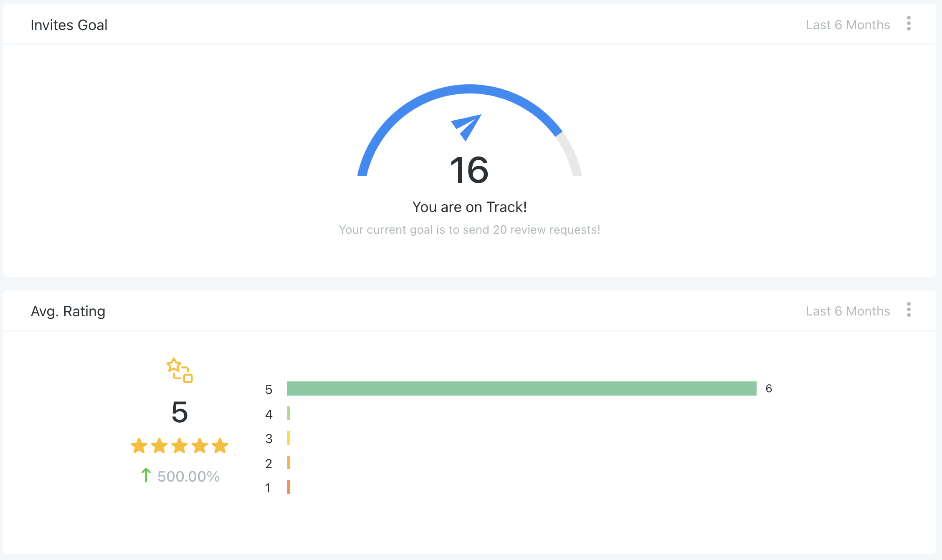Click the grey remaining gauge segment
The image size is (942, 560).
click(x=571, y=154)
